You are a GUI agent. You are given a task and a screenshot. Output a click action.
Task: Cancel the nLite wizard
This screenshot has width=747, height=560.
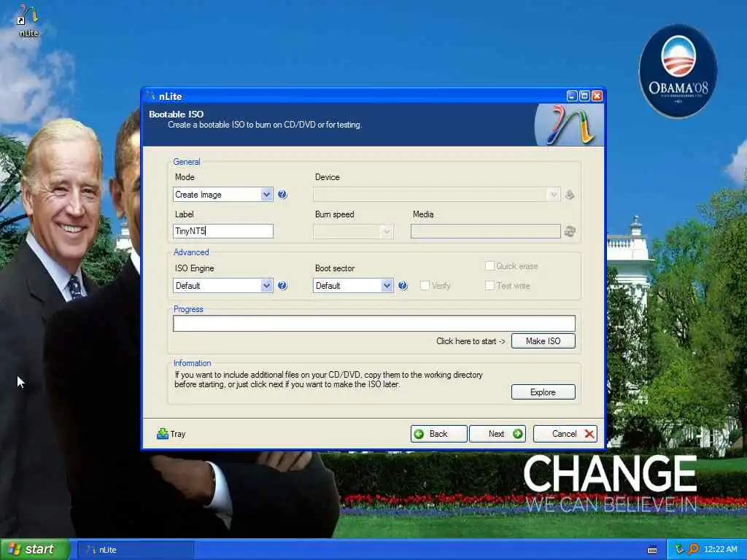click(565, 434)
